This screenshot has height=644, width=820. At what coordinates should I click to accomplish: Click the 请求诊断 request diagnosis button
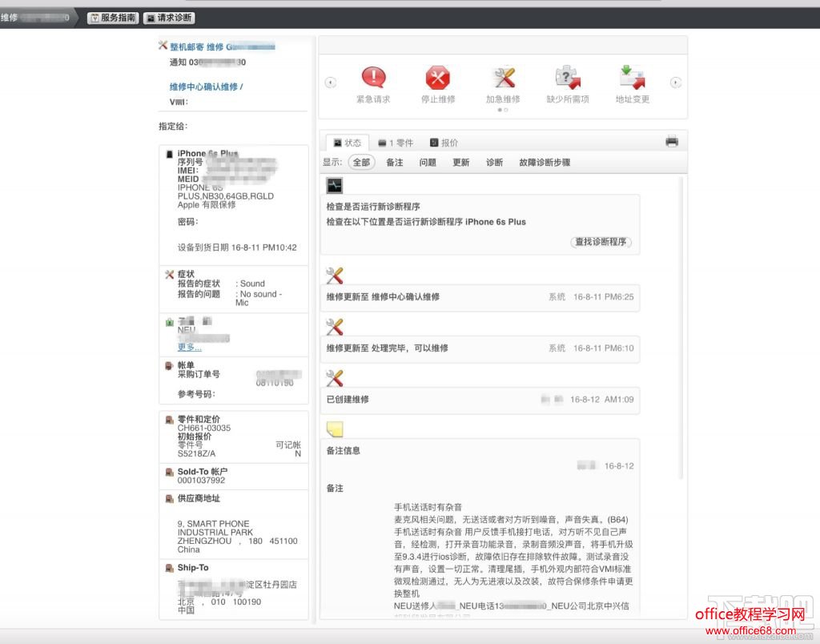(x=169, y=18)
